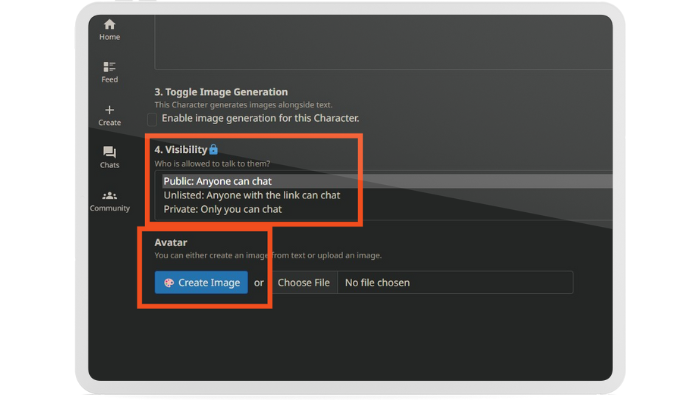Click 'You can either create an image' description
This screenshot has width=700, height=400.
268,255
